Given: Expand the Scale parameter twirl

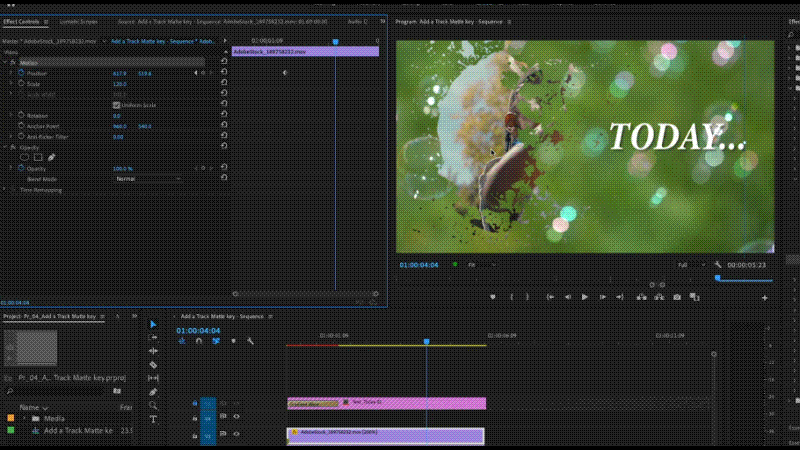Looking at the screenshot, I should (x=11, y=84).
